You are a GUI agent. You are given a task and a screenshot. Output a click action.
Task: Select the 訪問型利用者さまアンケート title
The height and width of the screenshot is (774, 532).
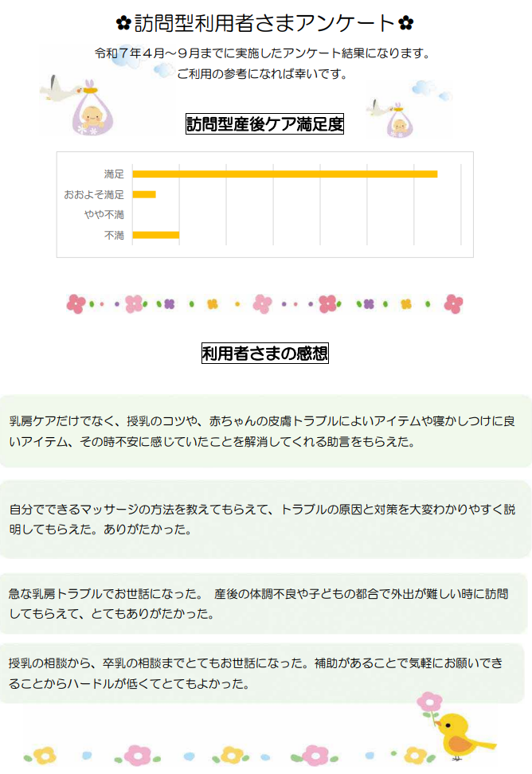point(264,23)
